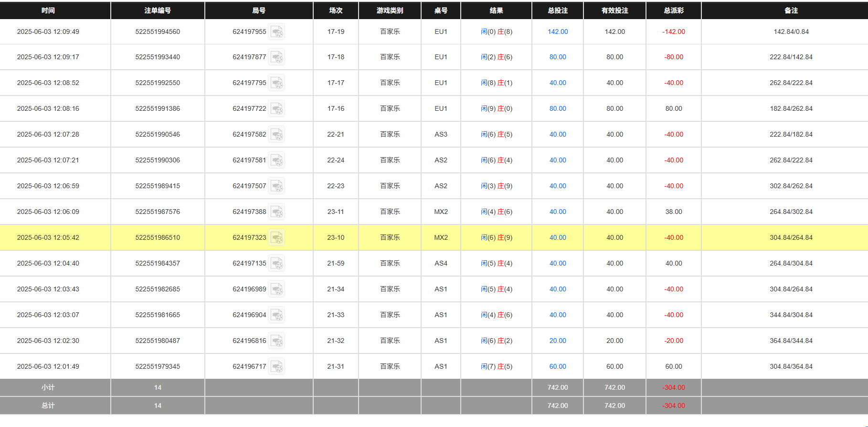Image resolution: width=868 pixels, height=427 pixels.
Task: Open the replay icon next to 624197507
Action: [x=276, y=186]
